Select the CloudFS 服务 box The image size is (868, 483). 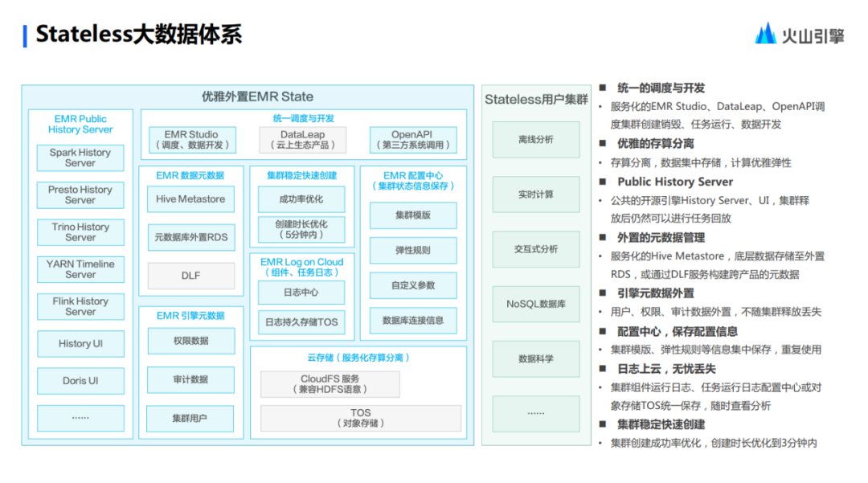tap(330, 384)
